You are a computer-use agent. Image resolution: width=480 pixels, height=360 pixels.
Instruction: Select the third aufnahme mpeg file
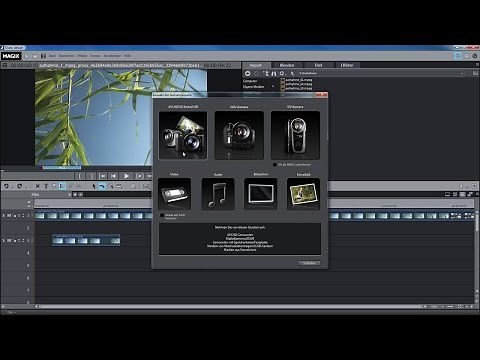click(x=297, y=88)
